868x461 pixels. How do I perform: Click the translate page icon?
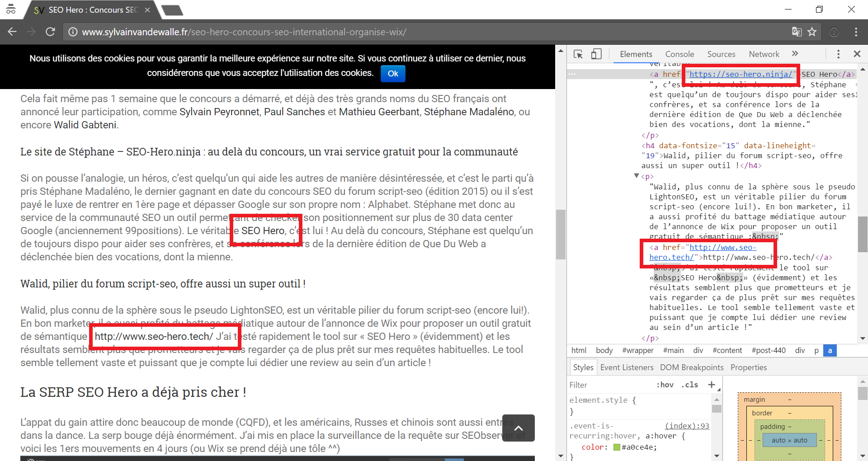797,32
